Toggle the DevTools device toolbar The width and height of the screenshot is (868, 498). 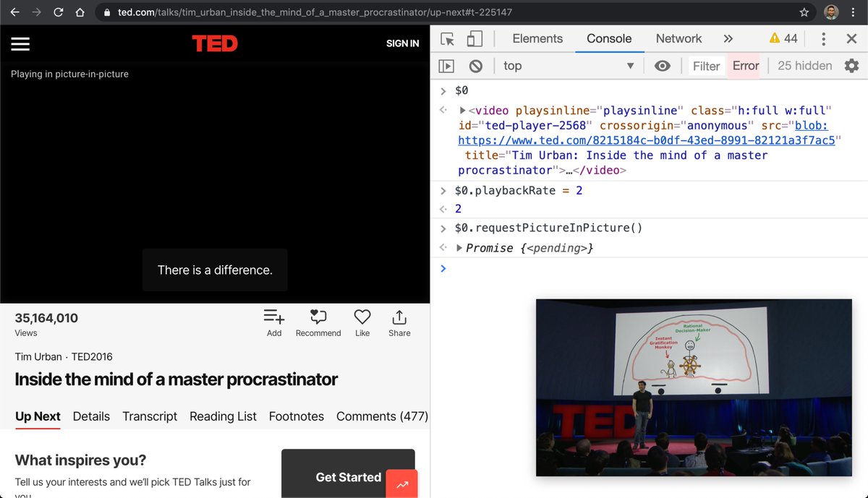click(x=475, y=39)
